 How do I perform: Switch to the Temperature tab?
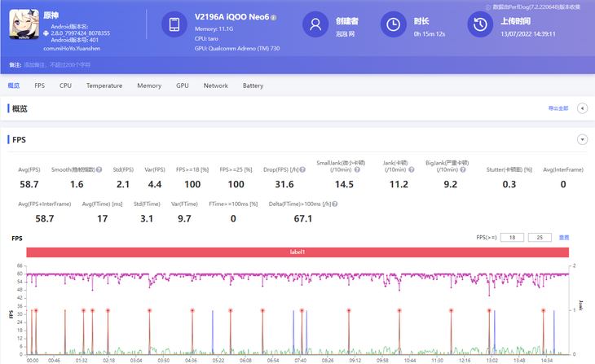(104, 86)
